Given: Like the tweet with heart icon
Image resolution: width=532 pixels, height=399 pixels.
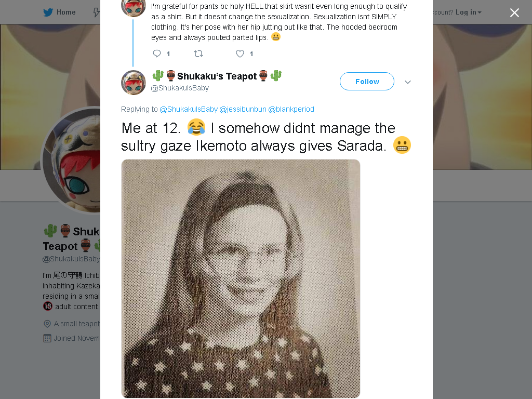Looking at the screenshot, I should [240, 54].
